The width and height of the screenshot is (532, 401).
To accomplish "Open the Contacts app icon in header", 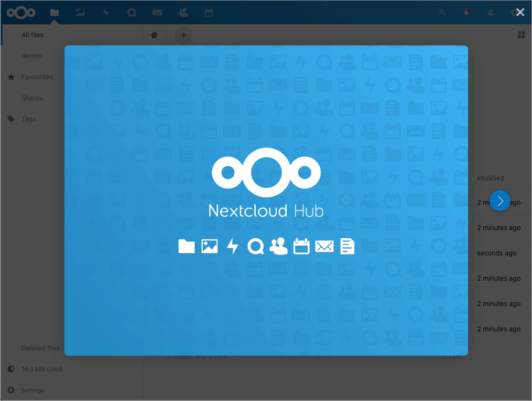I will tap(183, 12).
